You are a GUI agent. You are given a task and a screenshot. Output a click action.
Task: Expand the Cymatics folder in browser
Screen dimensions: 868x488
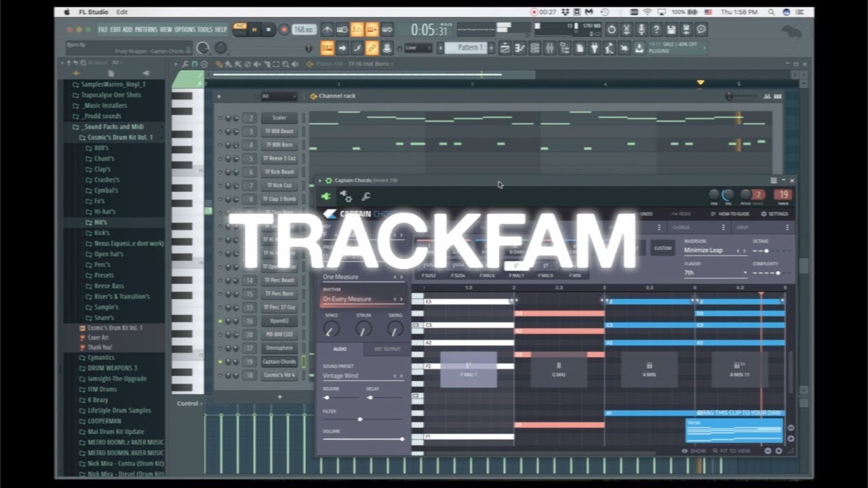[x=101, y=357]
